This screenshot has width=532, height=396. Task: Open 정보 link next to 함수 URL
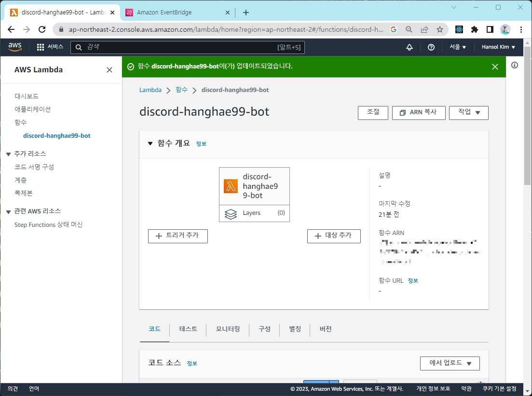tap(413, 280)
